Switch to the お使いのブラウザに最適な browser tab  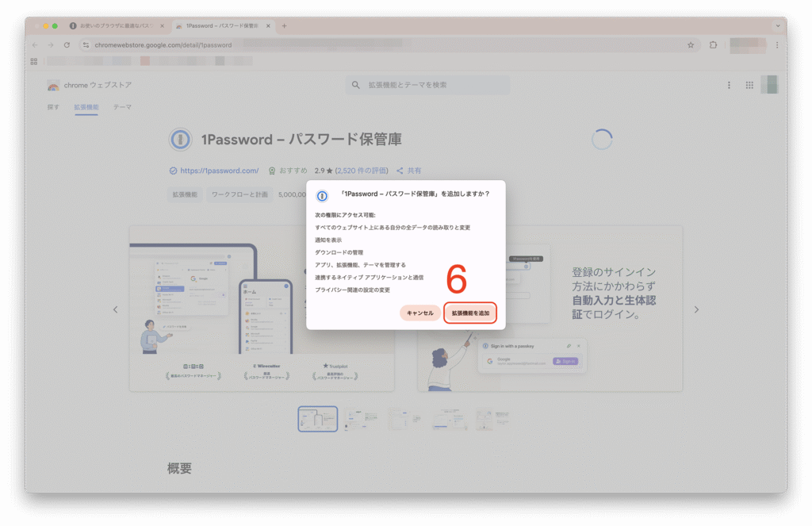coord(116,26)
